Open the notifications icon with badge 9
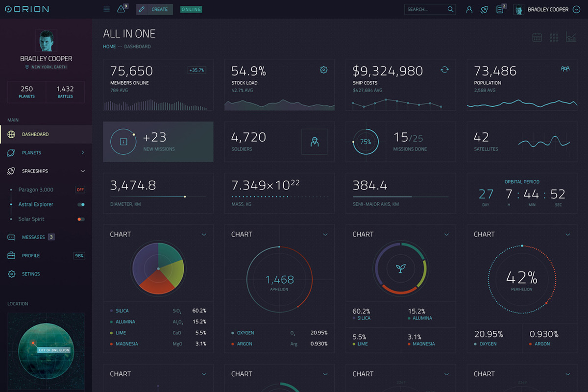The width and height of the screenshot is (588, 392). tap(121, 9)
